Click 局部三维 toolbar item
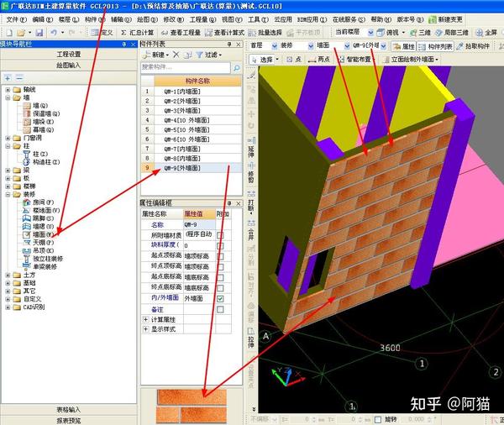The image size is (504, 425). [452, 33]
